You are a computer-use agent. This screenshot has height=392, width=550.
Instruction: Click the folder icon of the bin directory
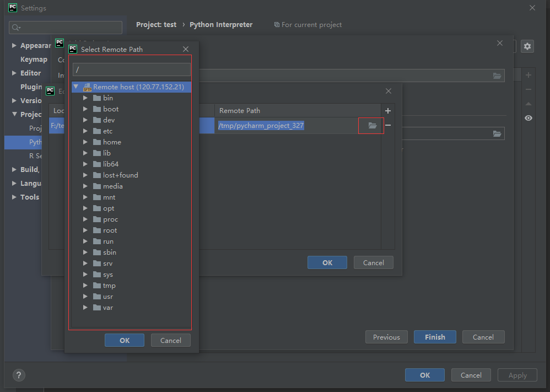click(97, 98)
